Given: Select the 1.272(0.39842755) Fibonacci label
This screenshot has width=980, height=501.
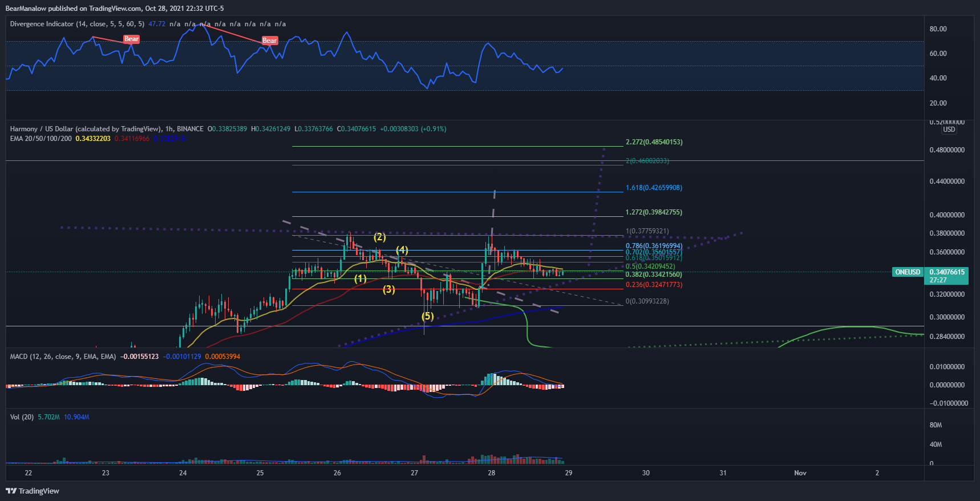Looking at the screenshot, I should point(654,212).
